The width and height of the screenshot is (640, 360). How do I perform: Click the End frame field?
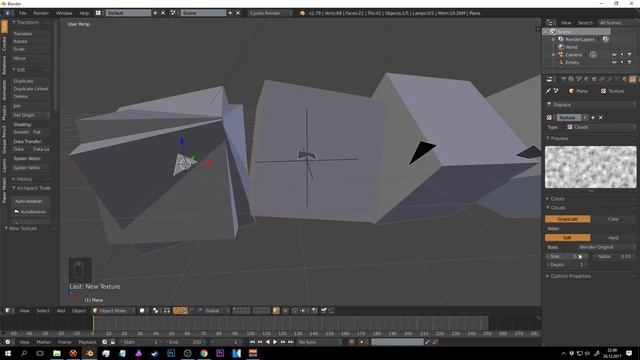coord(186,342)
